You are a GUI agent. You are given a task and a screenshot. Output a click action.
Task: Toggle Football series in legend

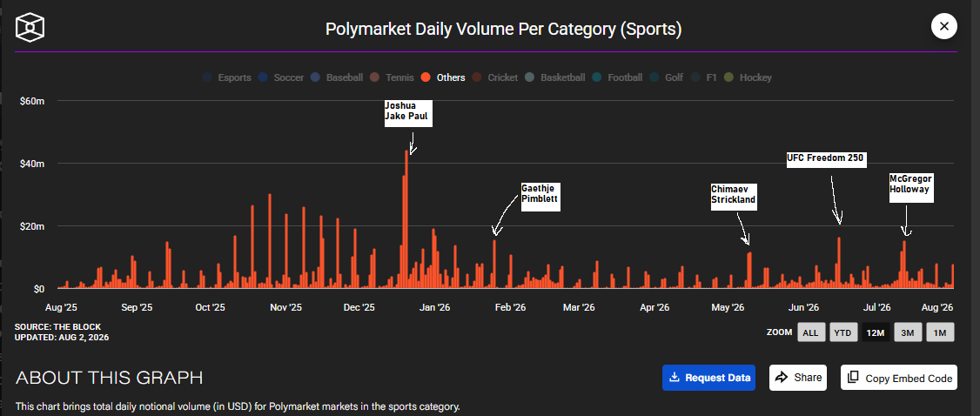pyautogui.click(x=617, y=77)
